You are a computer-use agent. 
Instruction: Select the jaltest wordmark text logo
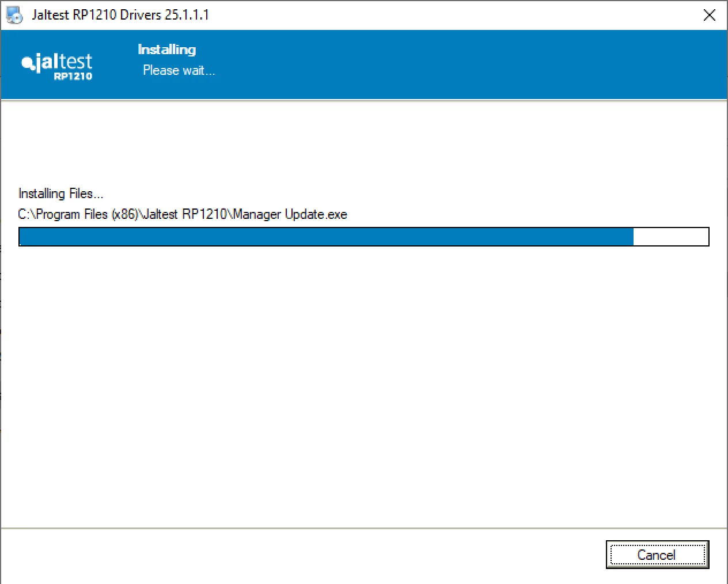coord(63,61)
